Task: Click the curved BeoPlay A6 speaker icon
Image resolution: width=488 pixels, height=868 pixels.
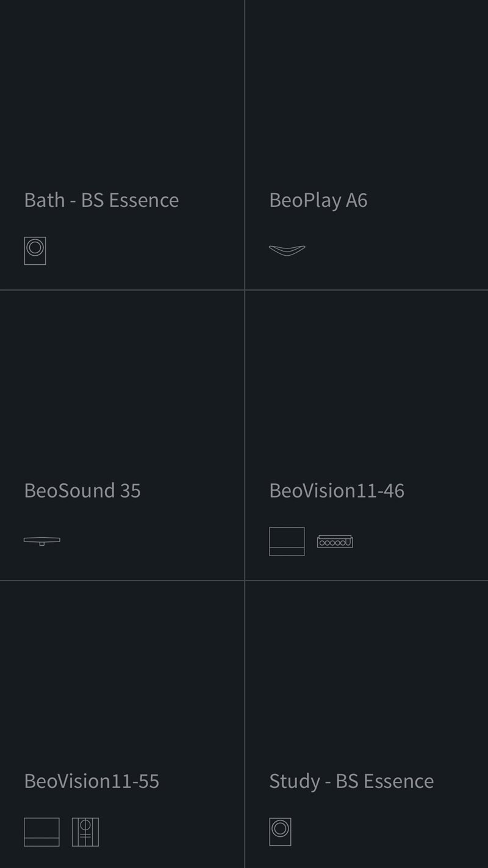Action: click(x=287, y=250)
